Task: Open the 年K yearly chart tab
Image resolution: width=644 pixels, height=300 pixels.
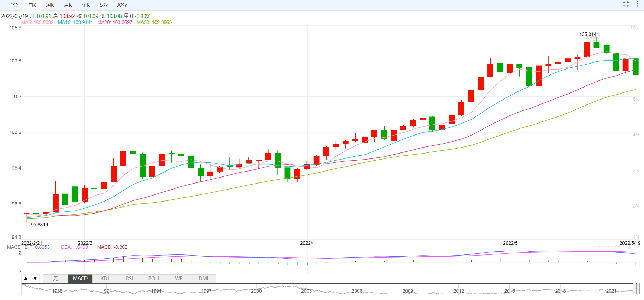Action: (x=86, y=5)
